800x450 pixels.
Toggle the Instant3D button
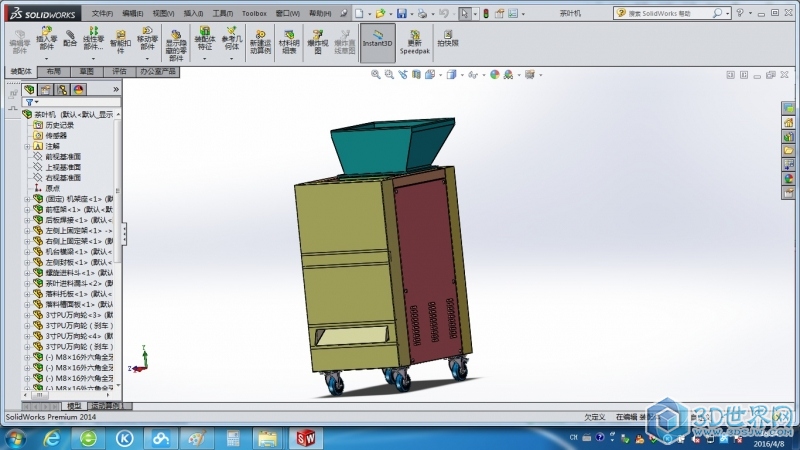pyautogui.click(x=377, y=40)
